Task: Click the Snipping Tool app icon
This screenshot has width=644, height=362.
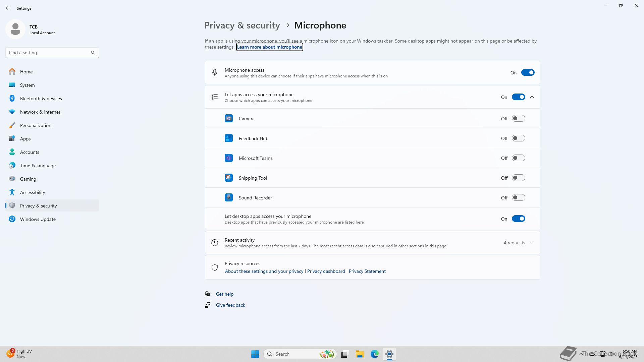Action: coord(229,178)
